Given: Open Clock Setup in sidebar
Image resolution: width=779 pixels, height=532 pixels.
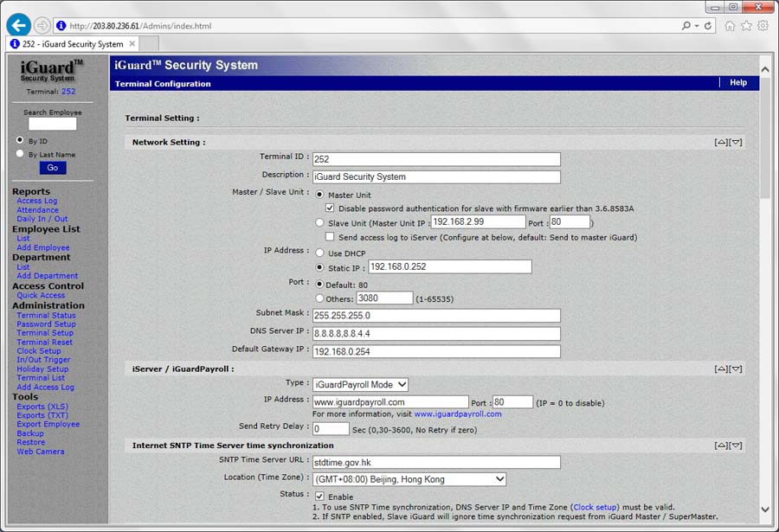Looking at the screenshot, I should click(x=39, y=350).
